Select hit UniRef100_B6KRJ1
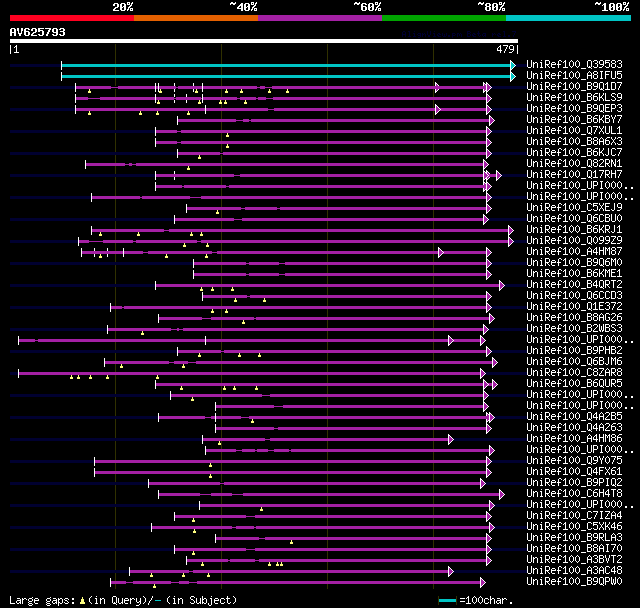The image size is (640, 608). 574,229
